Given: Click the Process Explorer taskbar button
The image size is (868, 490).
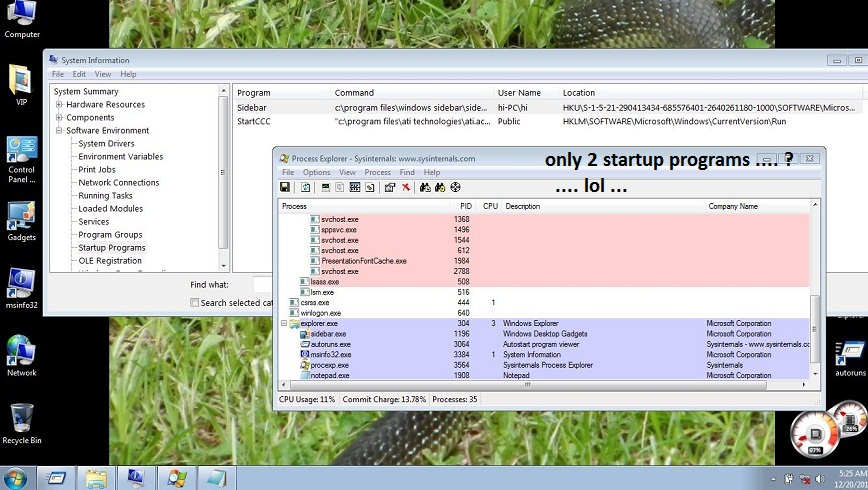Looking at the screenshot, I should point(176,478).
